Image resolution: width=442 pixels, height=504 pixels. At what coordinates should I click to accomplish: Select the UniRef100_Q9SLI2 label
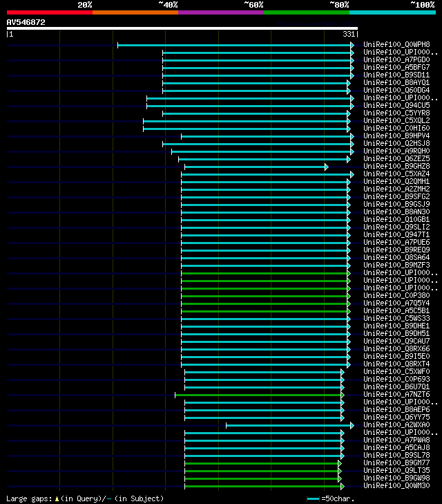click(x=396, y=227)
